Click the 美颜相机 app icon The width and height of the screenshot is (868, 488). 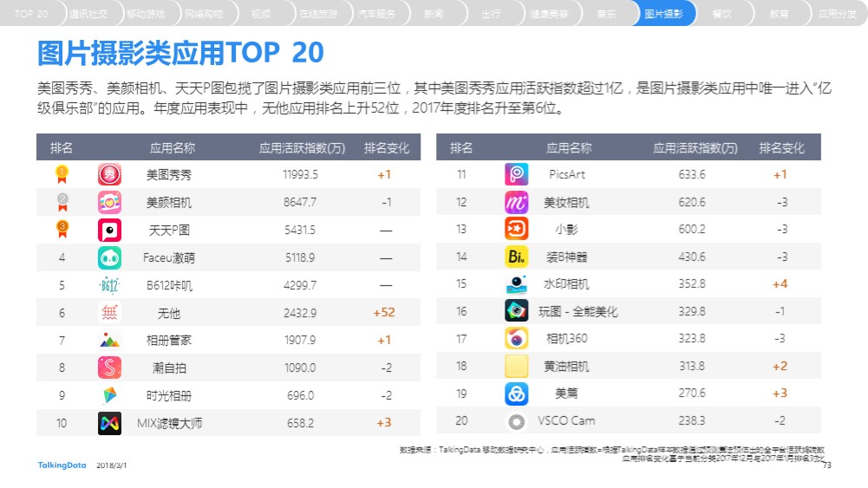coord(109,203)
